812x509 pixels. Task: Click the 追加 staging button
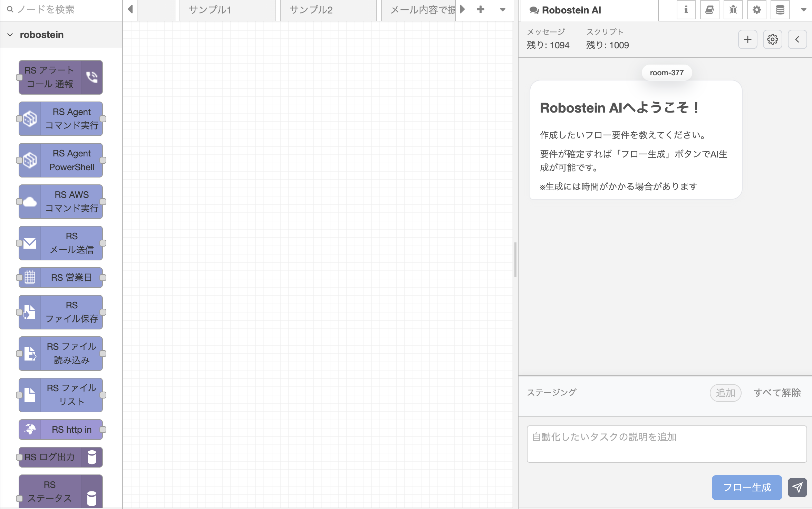[725, 393]
